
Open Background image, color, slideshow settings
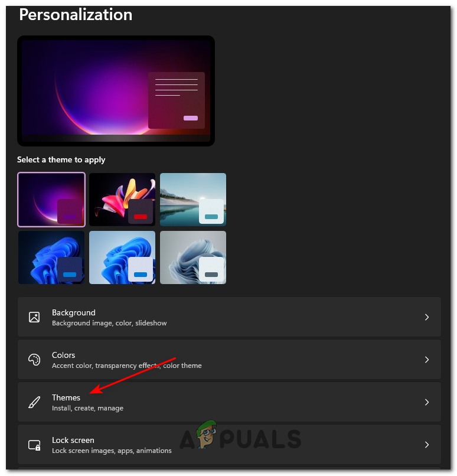(x=229, y=317)
